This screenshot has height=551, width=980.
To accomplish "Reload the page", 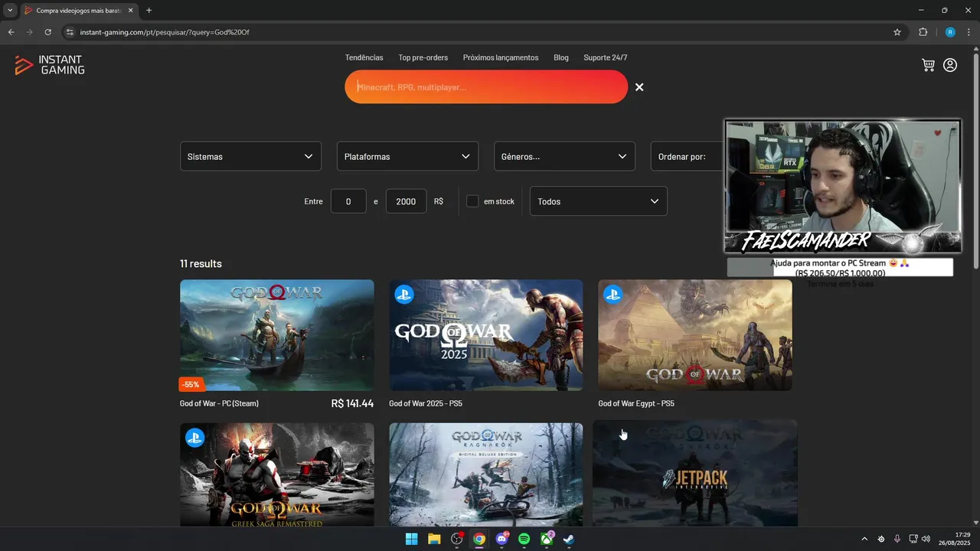I will (47, 32).
